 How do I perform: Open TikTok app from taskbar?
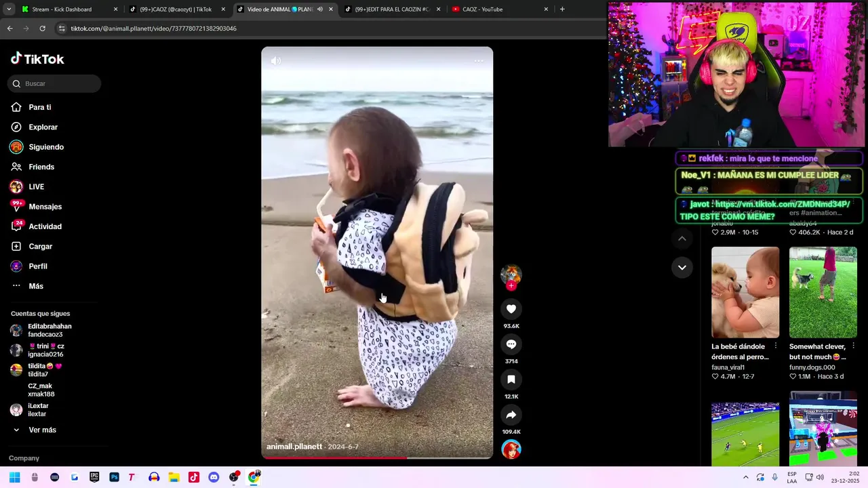(x=193, y=477)
